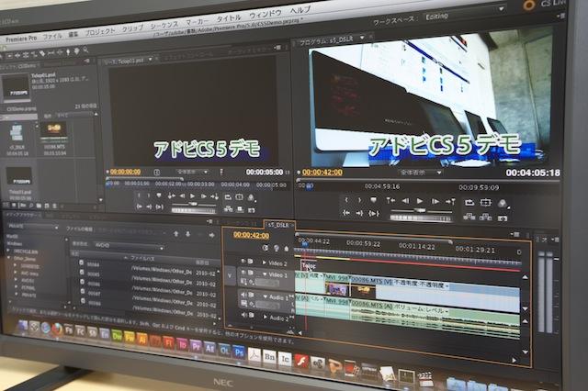This screenshot has height=391, width=588.
Task: Step back one frame in program monitor
Action: coord(405,201)
